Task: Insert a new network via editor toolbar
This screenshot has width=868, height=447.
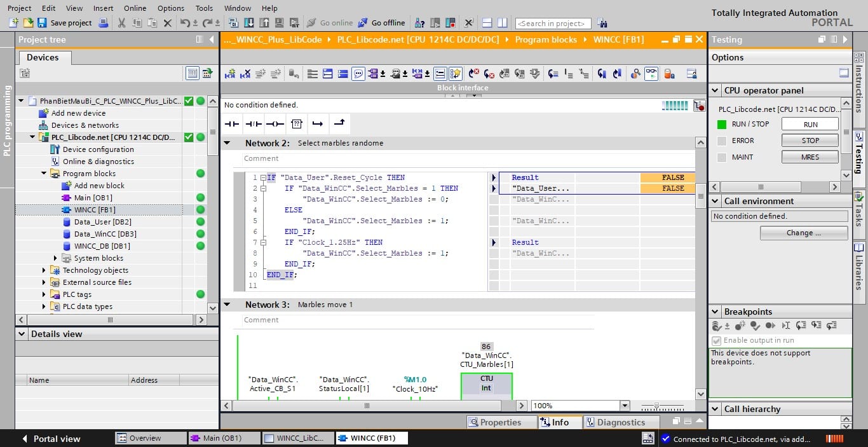Action: (231, 74)
